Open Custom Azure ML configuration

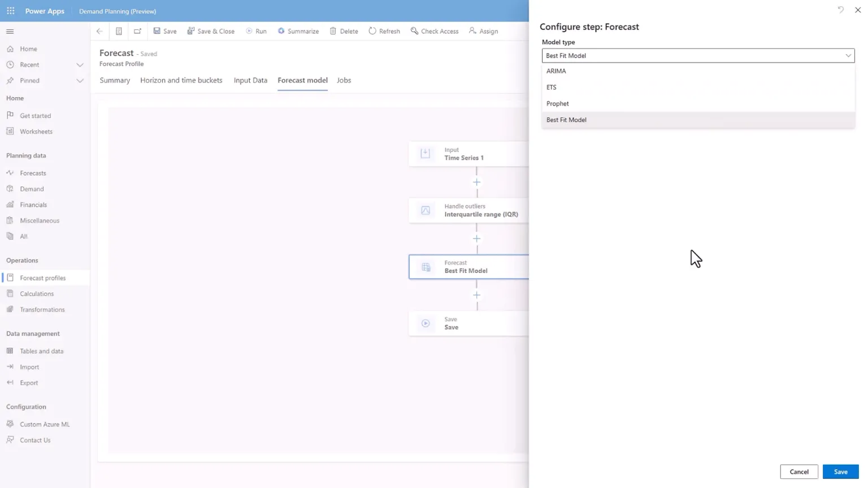click(x=45, y=424)
